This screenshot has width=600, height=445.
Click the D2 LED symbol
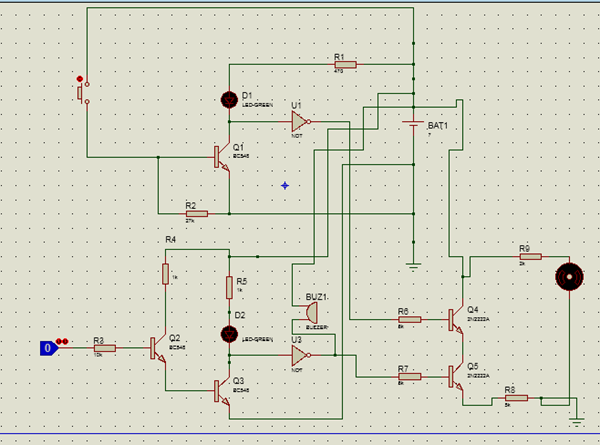pos(229,334)
